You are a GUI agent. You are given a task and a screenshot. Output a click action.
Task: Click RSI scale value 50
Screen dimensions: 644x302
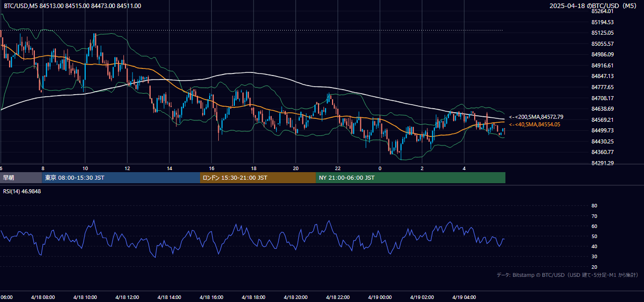pyautogui.click(x=594, y=236)
